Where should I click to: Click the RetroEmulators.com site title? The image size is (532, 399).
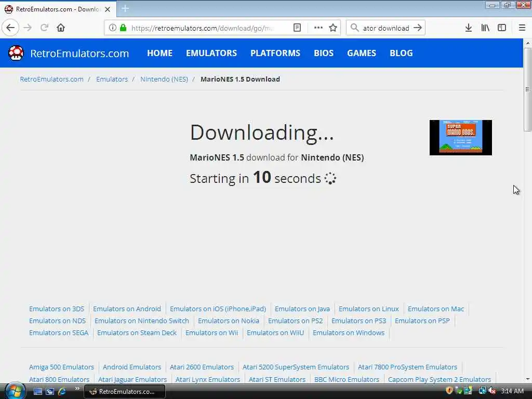click(x=79, y=54)
